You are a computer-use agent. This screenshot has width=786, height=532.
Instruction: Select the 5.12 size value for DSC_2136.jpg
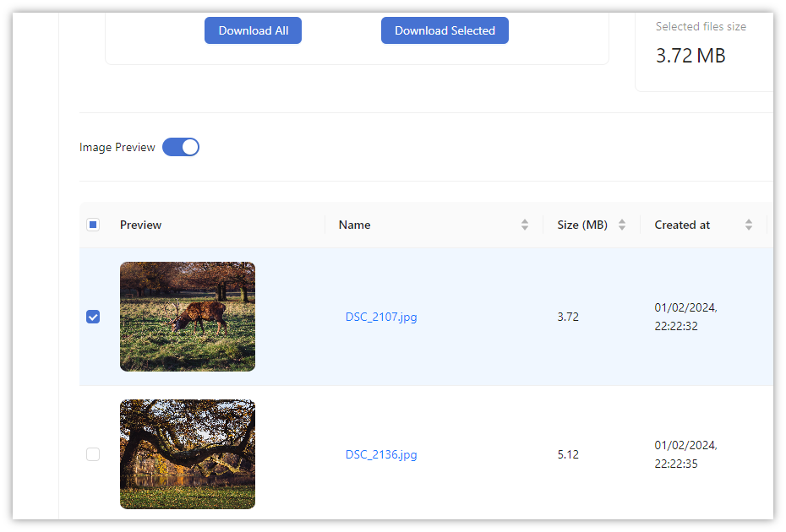click(568, 455)
